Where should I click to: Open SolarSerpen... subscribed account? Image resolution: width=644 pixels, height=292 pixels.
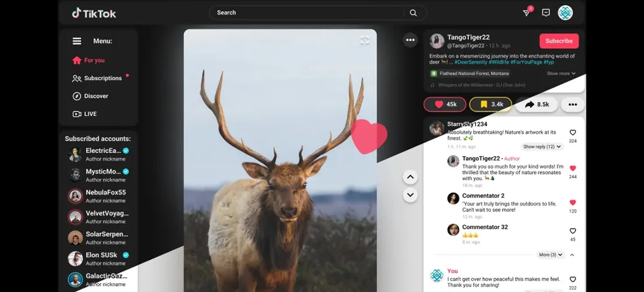99,238
